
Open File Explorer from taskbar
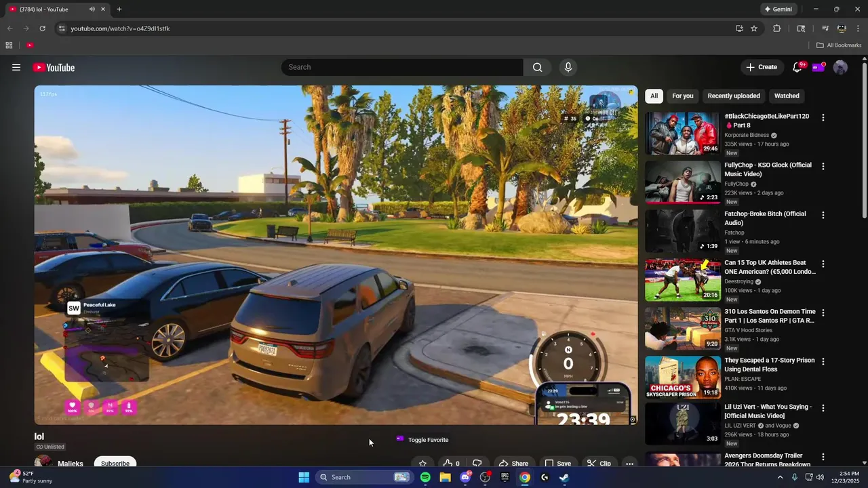point(445,477)
